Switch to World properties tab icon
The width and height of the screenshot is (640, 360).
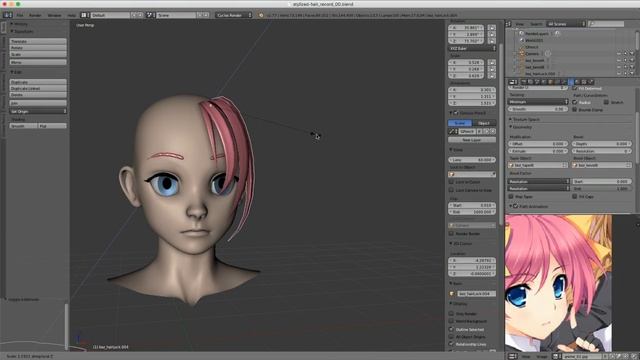[544, 82]
